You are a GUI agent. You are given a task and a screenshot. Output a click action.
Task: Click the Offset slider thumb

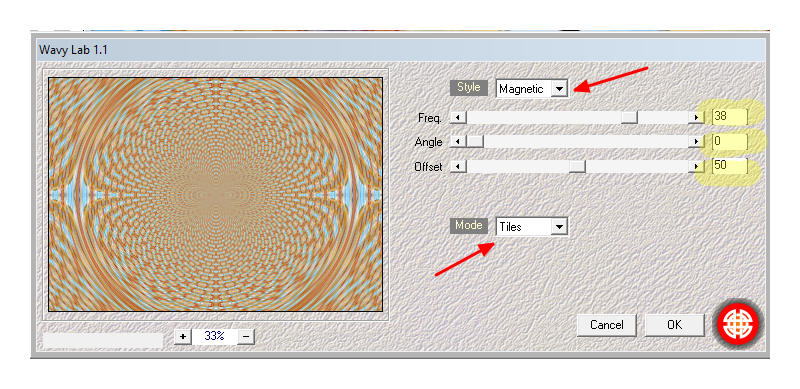(577, 166)
